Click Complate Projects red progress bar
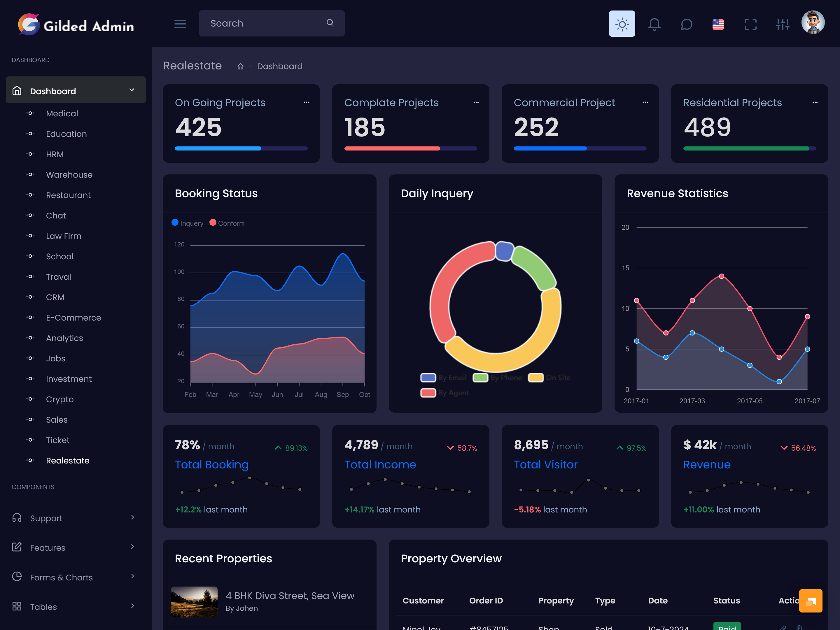 [x=392, y=148]
